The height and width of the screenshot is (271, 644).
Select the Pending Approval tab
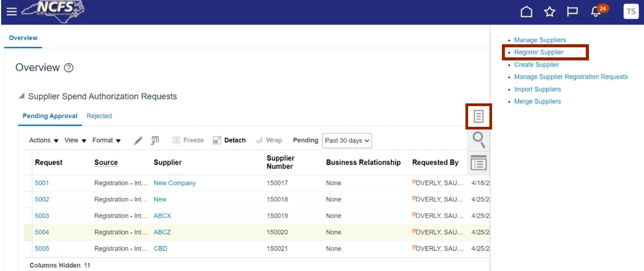coord(50,116)
